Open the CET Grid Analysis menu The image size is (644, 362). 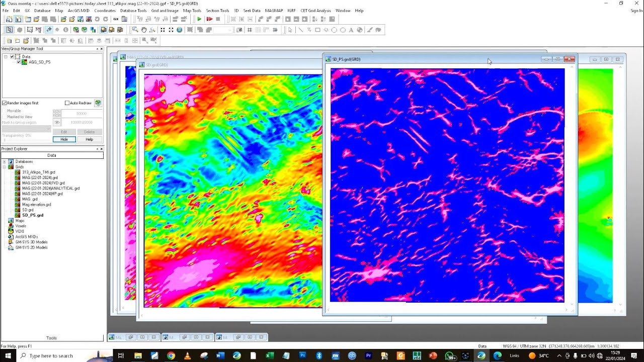316,11
